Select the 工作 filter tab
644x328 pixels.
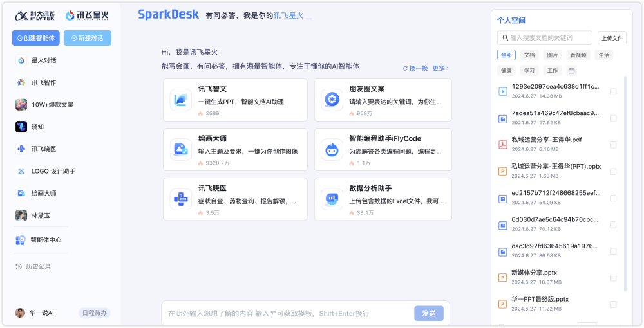click(x=553, y=71)
